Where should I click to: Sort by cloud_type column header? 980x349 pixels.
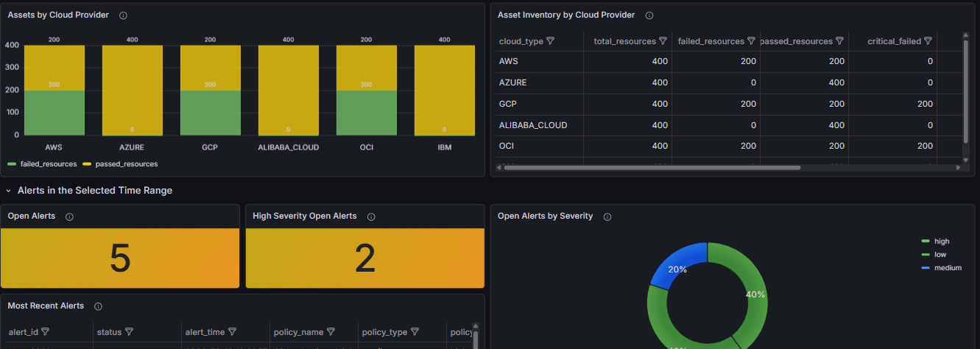point(521,41)
